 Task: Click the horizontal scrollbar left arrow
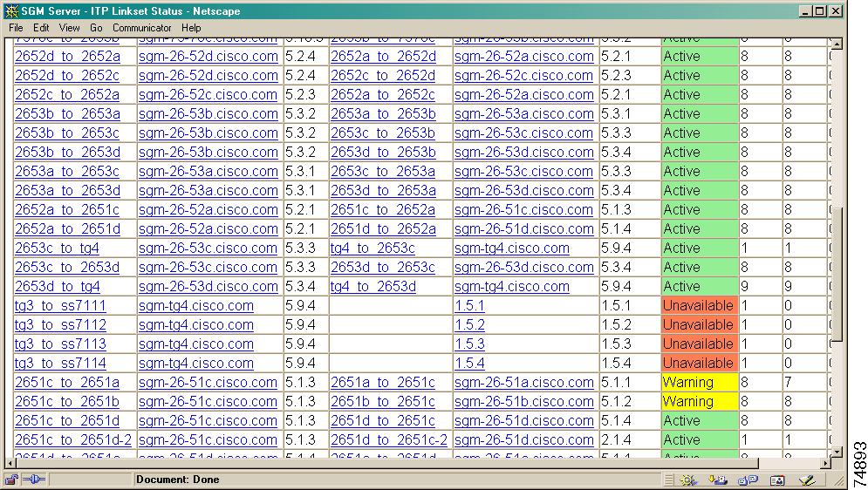10,463
